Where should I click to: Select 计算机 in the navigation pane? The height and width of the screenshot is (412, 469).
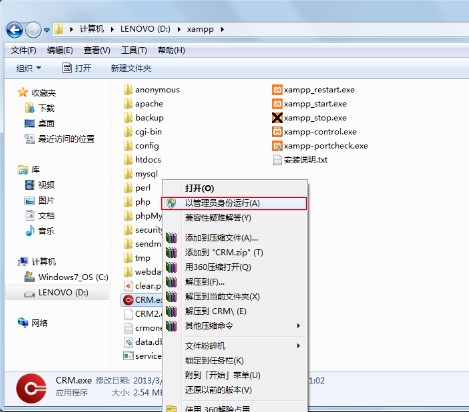point(37,262)
